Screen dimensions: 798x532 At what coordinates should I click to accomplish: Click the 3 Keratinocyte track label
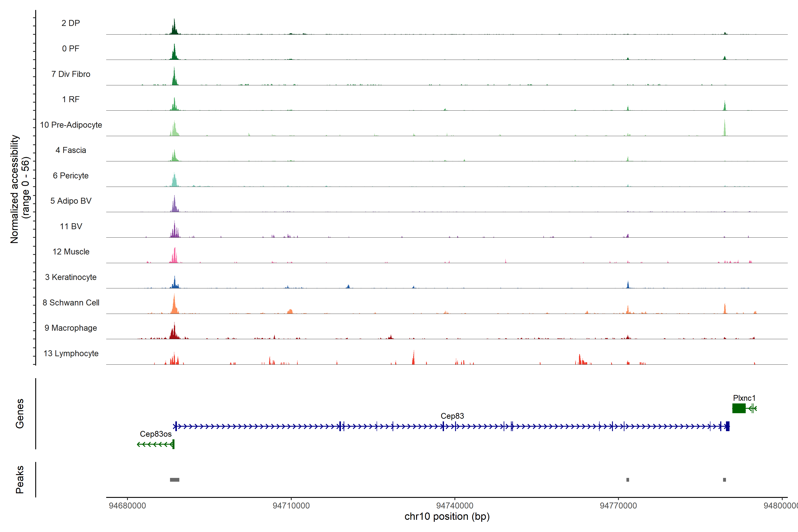click(x=70, y=277)
